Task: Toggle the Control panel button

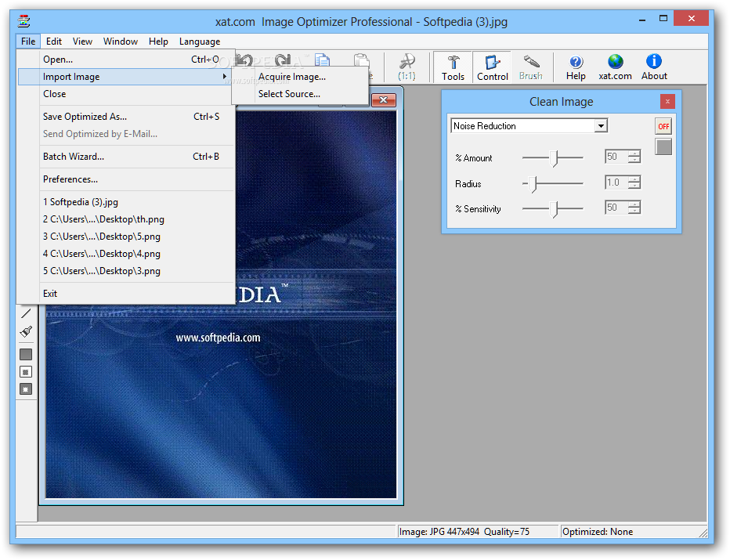Action: [x=492, y=67]
